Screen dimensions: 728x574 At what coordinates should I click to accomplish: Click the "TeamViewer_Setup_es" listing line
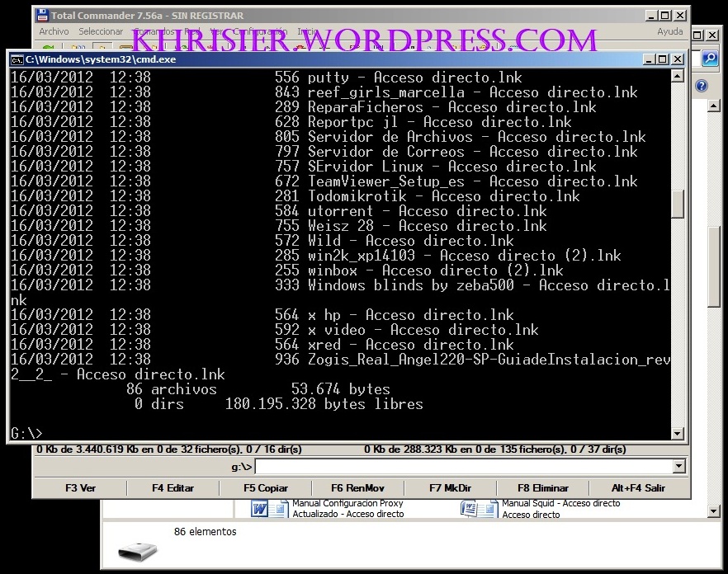[324, 181]
